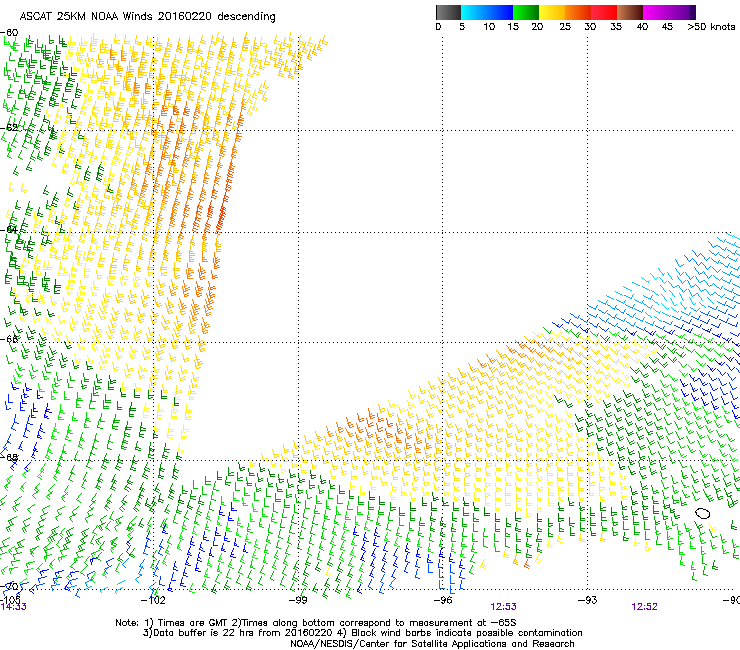Click the '35' legend scale label
740x650 pixels.
tap(616, 27)
